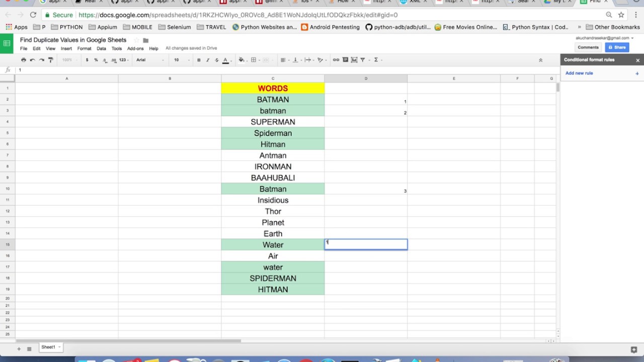Click the Merge cells icon
Viewport: 644px width, 362px height.
pyautogui.click(x=267, y=60)
